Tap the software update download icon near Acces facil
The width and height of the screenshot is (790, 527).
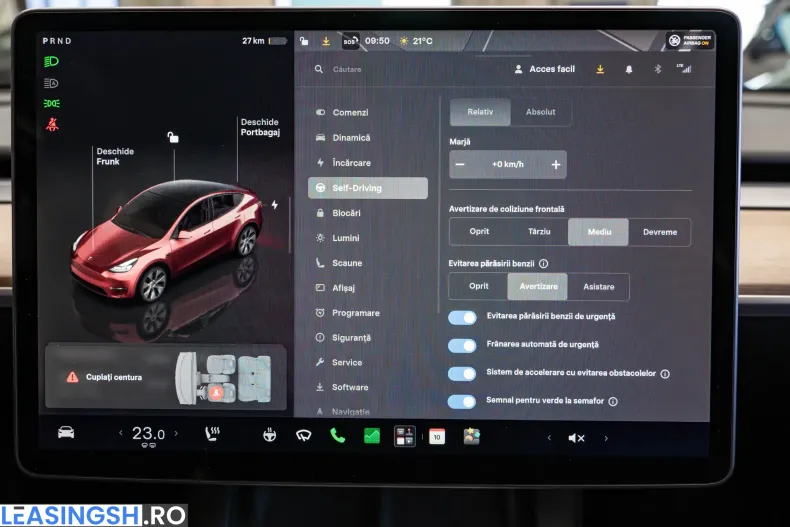point(600,69)
